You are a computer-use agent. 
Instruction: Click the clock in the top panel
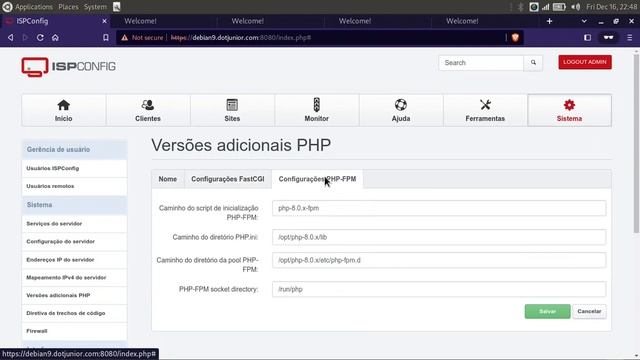tap(611, 7)
